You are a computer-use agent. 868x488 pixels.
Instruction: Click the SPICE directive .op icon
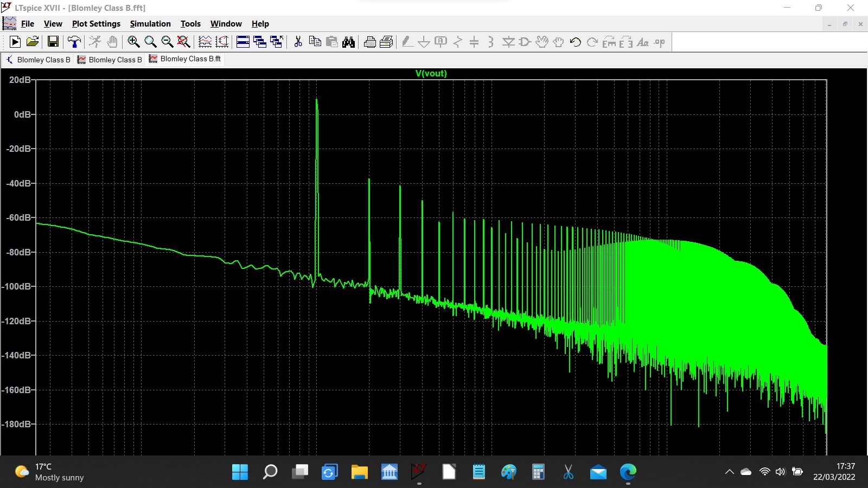660,42
